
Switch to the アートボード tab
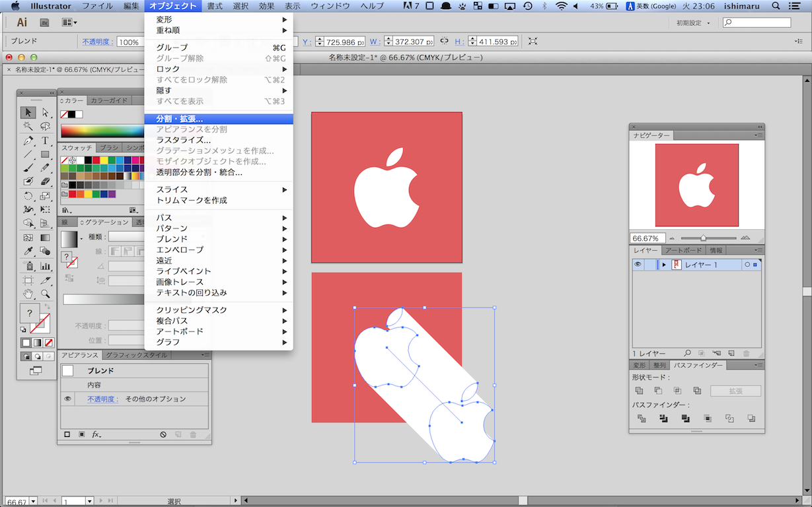pos(683,250)
